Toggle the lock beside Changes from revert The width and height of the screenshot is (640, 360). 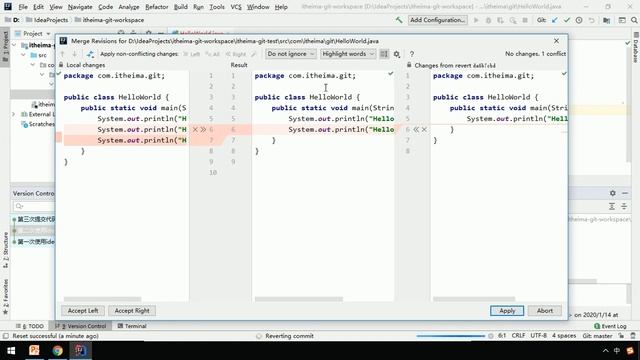click(409, 65)
